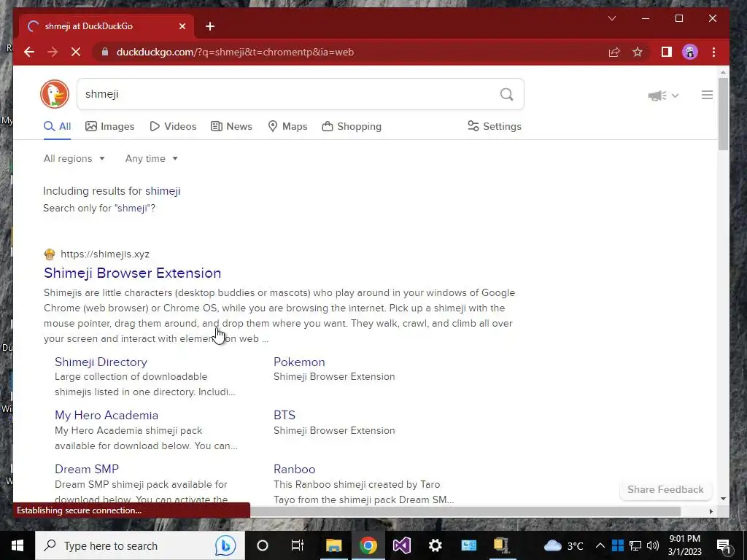The width and height of the screenshot is (747, 560).
Task: Open Windows Start menu
Action: pyautogui.click(x=18, y=545)
